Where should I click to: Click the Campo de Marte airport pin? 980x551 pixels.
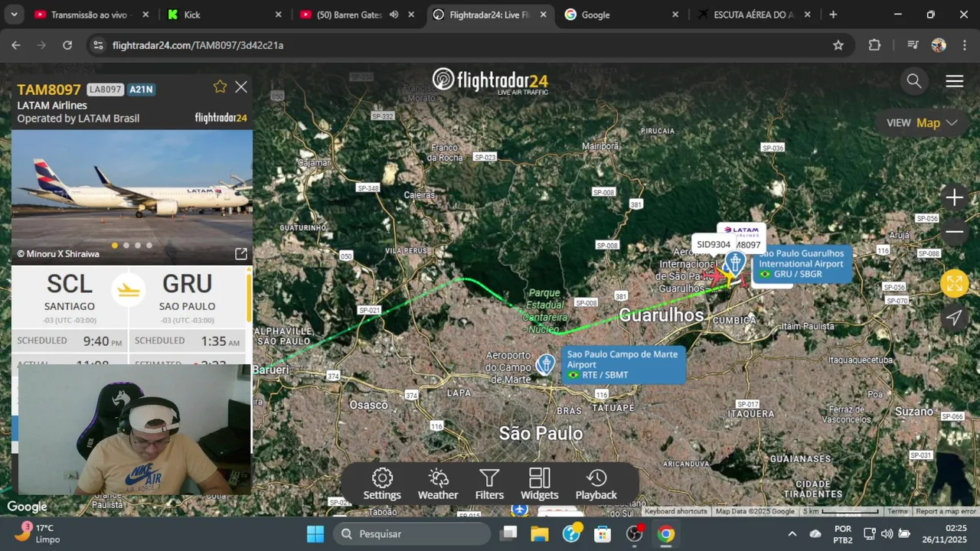point(545,364)
